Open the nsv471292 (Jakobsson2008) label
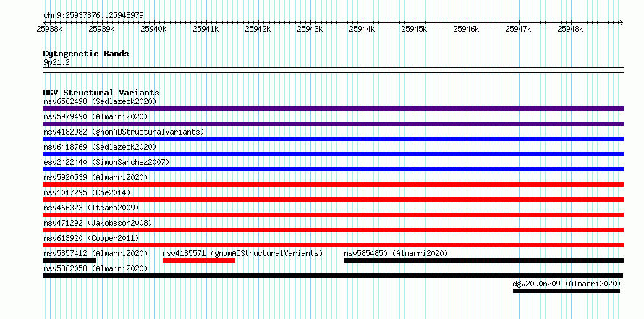The height and width of the screenshot is (319, 644). (x=98, y=223)
